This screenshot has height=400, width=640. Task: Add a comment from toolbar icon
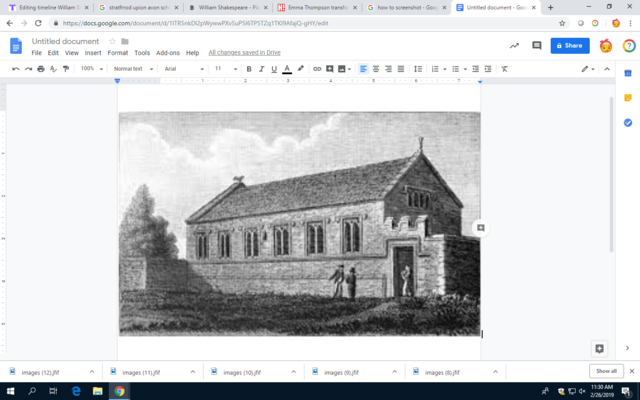pos(329,69)
